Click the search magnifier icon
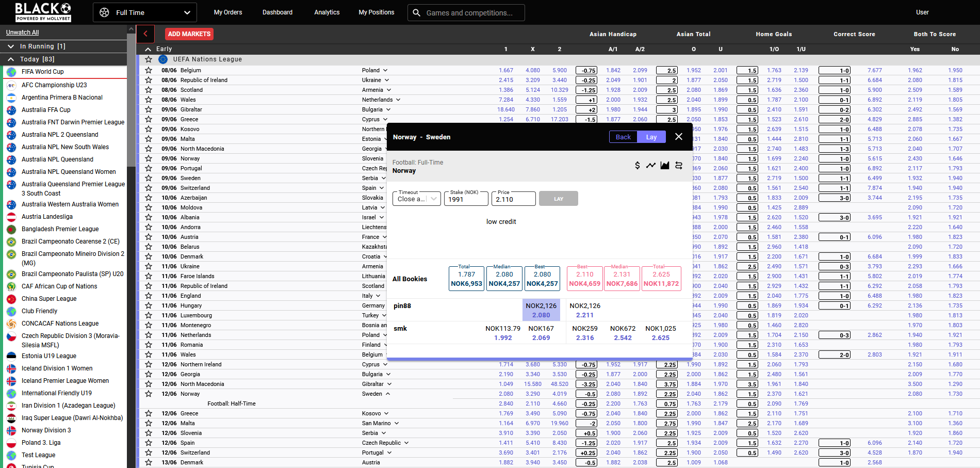The image size is (980, 468). [417, 13]
